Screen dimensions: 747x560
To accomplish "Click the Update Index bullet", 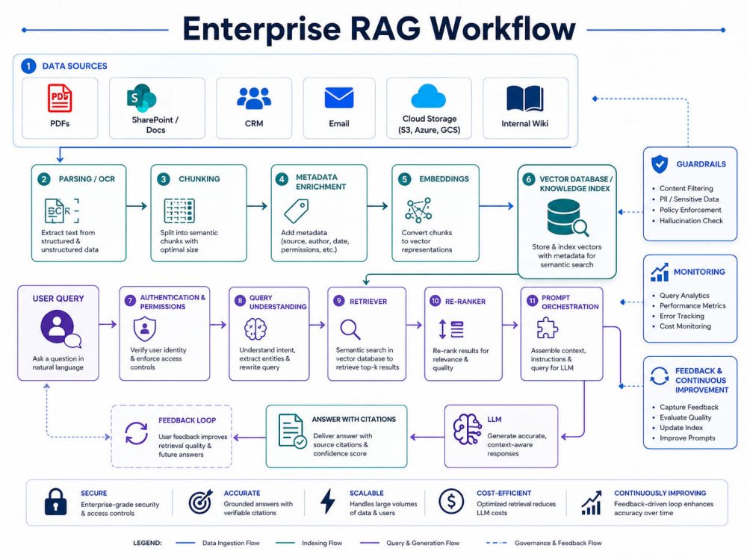I will pyautogui.click(x=681, y=428).
